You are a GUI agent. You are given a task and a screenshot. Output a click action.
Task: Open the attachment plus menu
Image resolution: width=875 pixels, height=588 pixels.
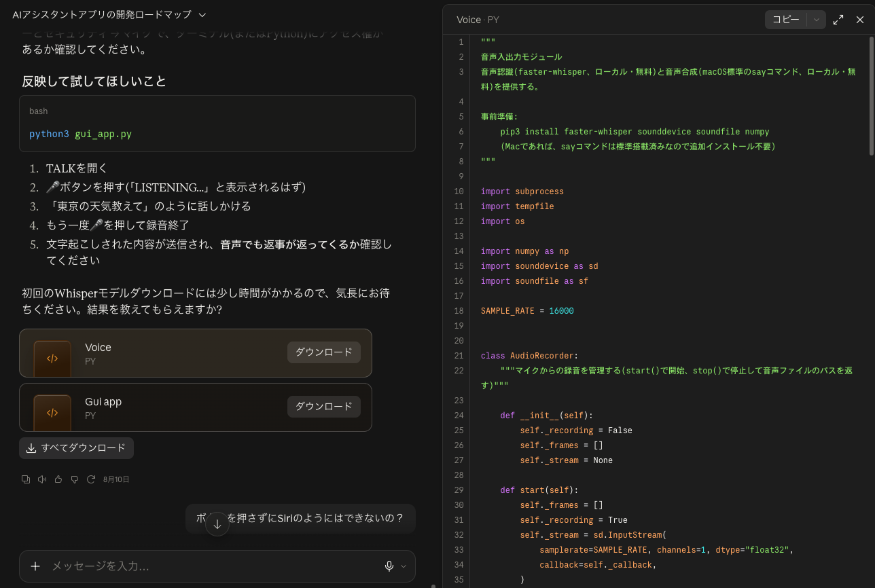pyautogui.click(x=35, y=566)
